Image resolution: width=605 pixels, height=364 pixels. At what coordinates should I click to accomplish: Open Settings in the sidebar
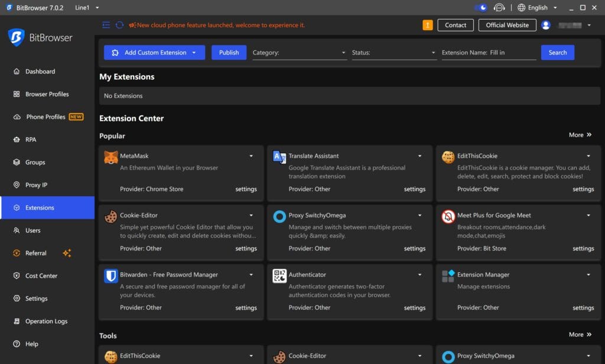point(47,298)
